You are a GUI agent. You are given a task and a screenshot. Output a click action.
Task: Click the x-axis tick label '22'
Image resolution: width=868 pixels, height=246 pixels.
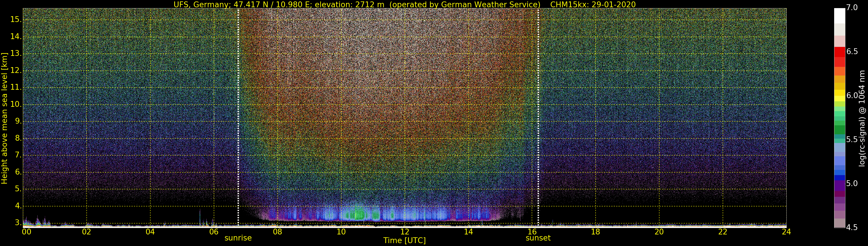[723, 232]
